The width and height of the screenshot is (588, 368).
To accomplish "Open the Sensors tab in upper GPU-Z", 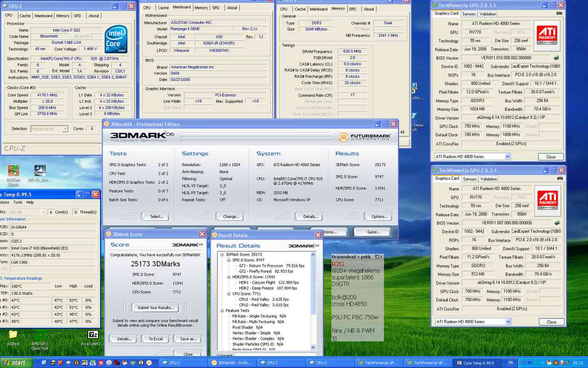I will coord(469,14).
